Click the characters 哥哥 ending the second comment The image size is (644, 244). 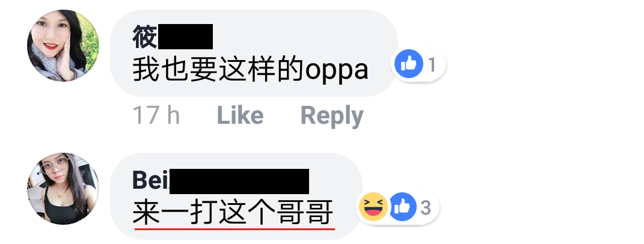pos(305,213)
